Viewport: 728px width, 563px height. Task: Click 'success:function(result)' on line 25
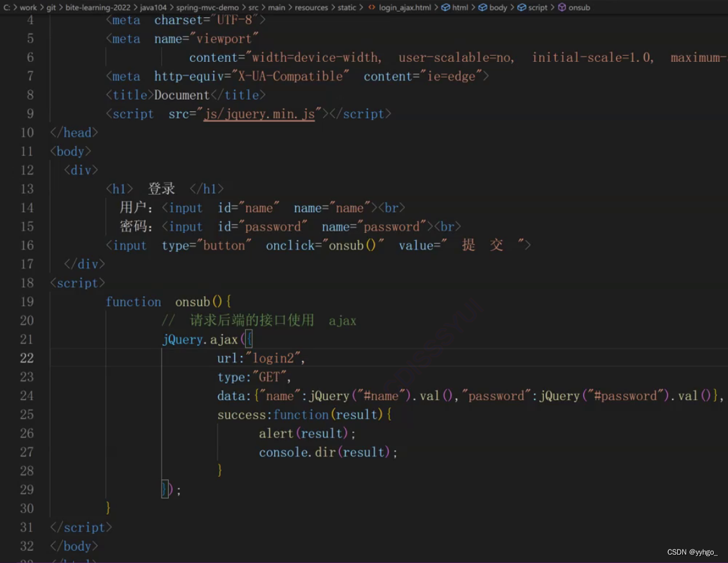(300, 414)
